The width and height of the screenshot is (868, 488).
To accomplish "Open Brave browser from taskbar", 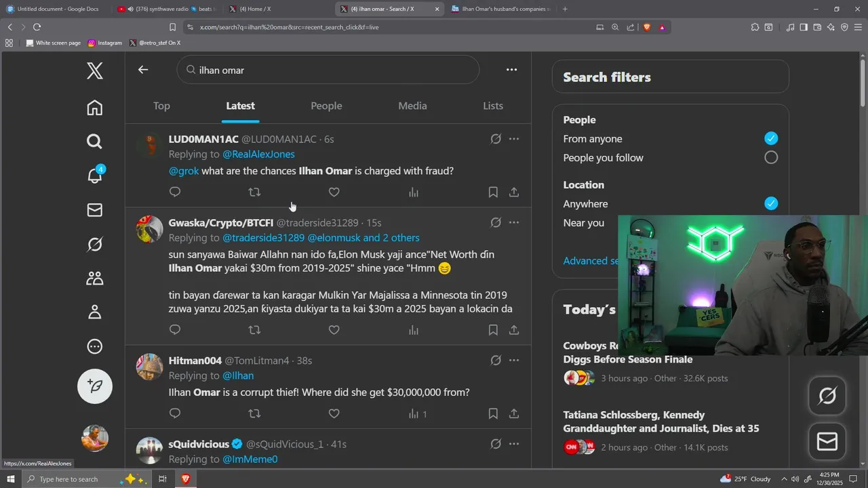I will coord(185,479).
